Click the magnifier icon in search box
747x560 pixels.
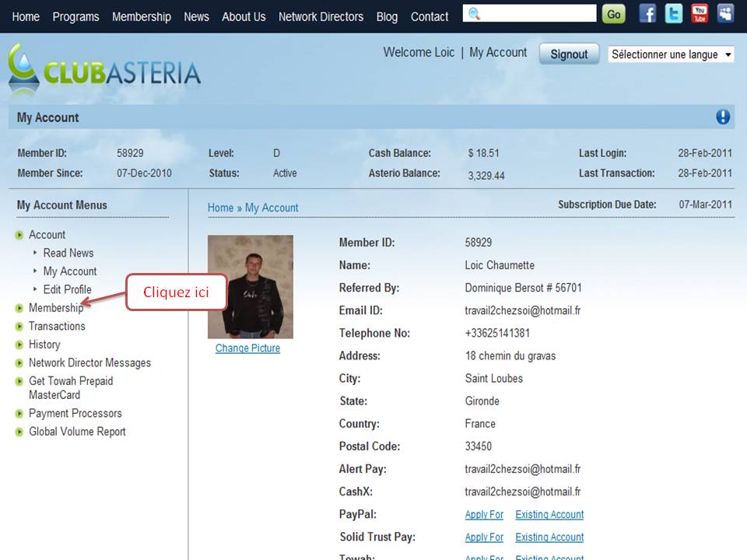tap(474, 14)
